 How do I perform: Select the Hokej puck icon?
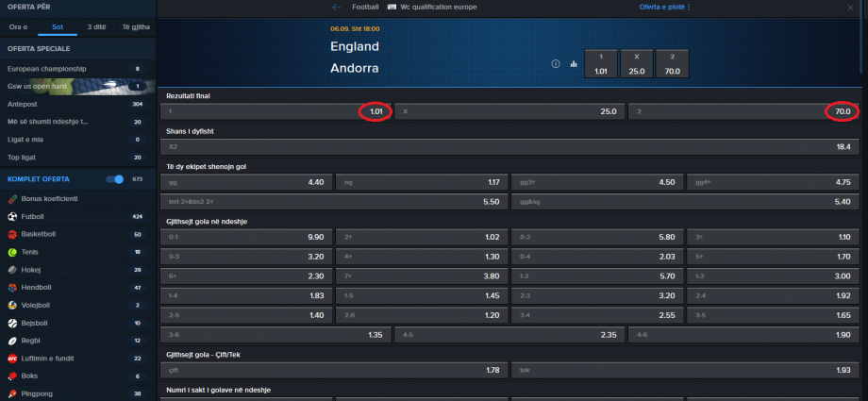pos(12,270)
